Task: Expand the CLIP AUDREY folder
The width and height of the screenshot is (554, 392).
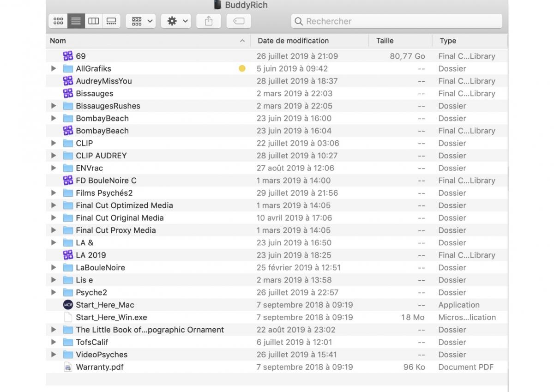Action: (54, 156)
